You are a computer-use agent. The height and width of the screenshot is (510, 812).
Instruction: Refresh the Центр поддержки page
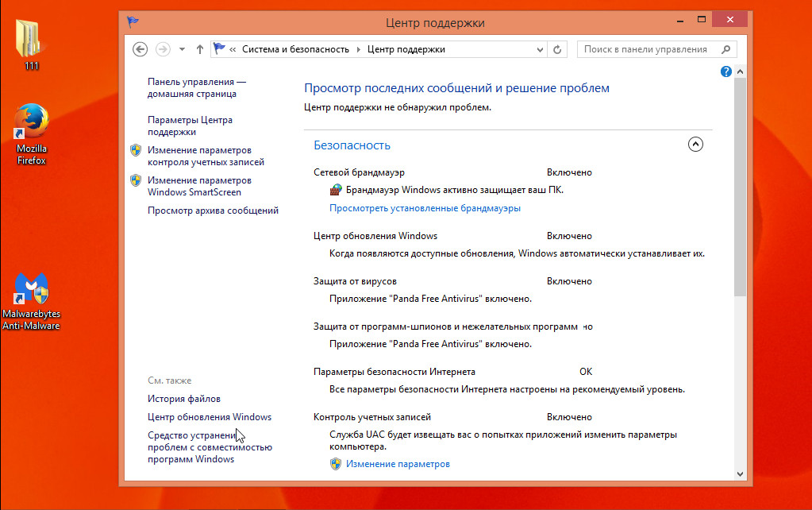coord(557,49)
